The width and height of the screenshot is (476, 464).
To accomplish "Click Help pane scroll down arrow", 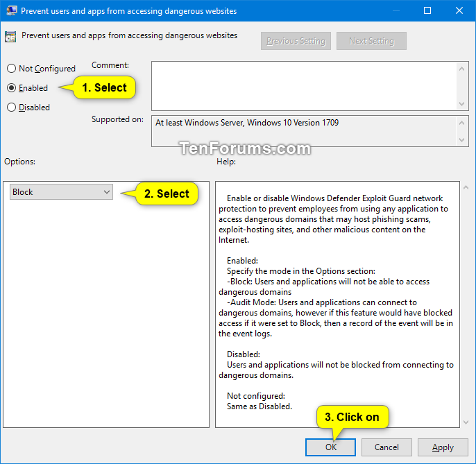I will tap(466, 422).
